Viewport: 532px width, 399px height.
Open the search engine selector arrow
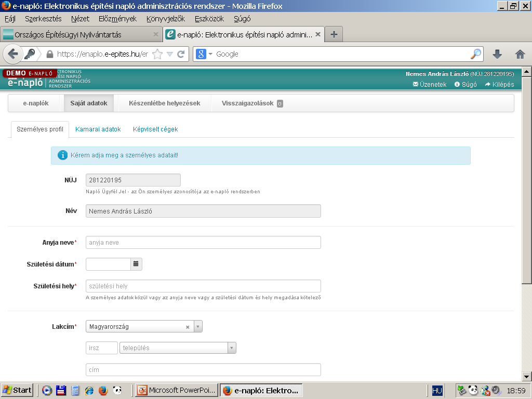pos(210,54)
